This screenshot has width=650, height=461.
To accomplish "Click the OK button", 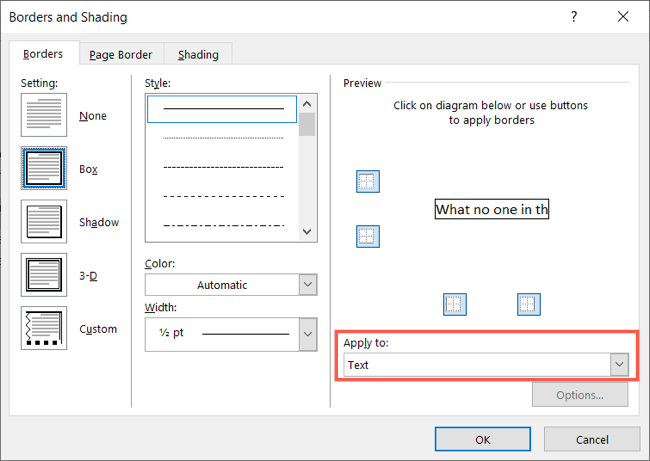I will coord(483,439).
